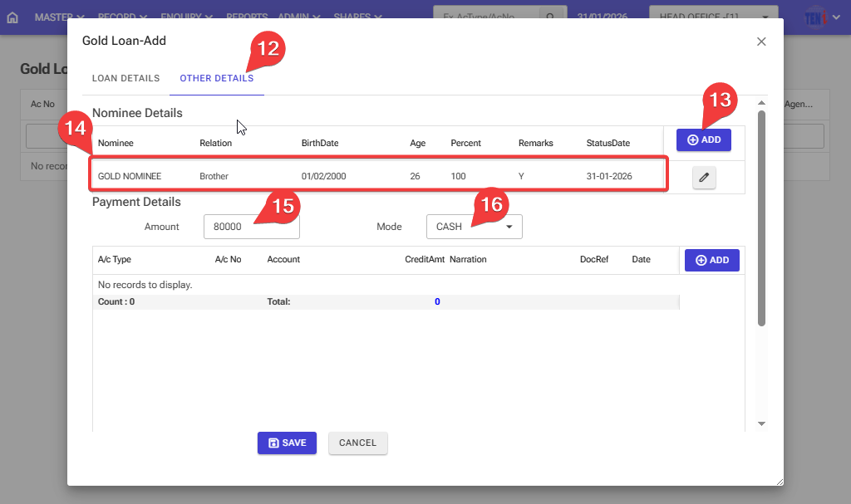This screenshot has width=851, height=504.
Task: Cancel the gold loan entry
Action: point(357,443)
